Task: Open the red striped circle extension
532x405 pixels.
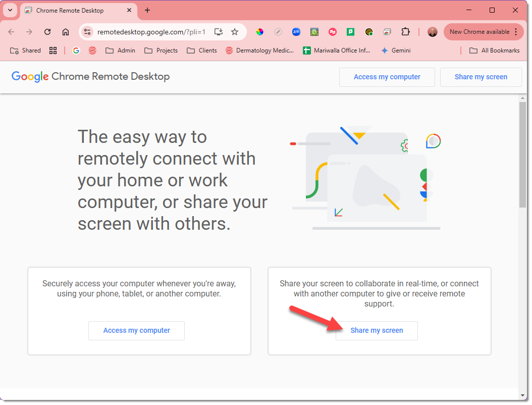Action: (x=333, y=32)
